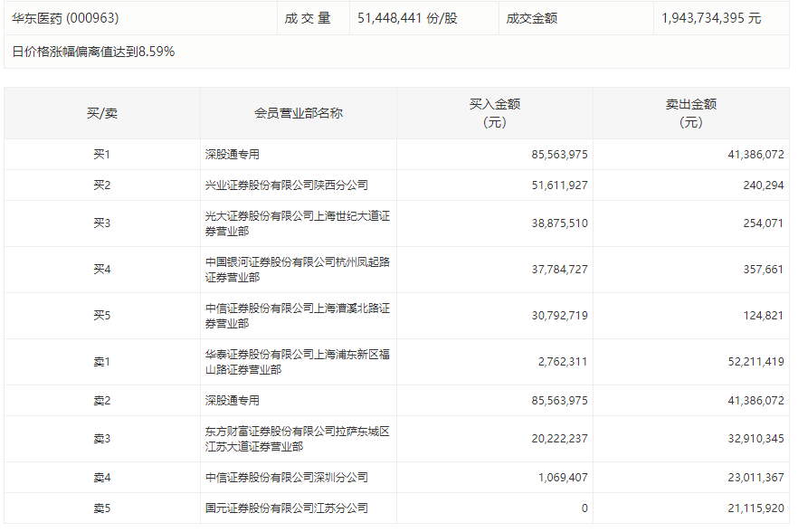Select the 买1 row label
Screen dimensions: 798x532
pyautogui.click(x=101, y=154)
